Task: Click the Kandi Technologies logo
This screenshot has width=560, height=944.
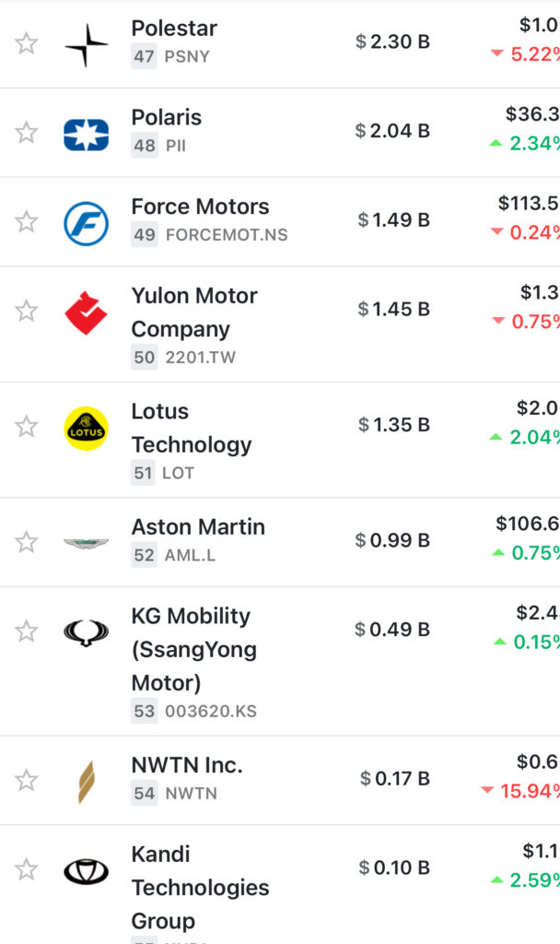Action: [86, 870]
